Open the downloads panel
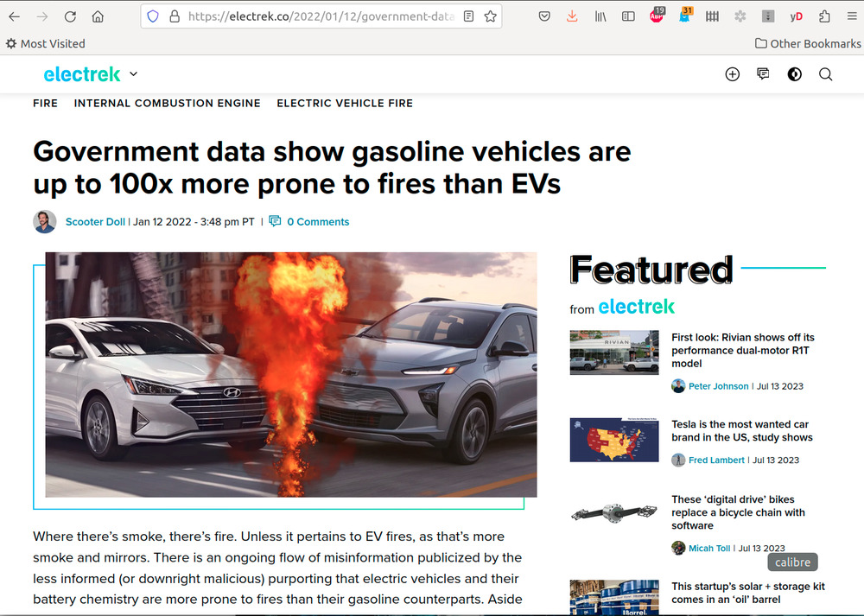The image size is (864, 616). click(572, 16)
